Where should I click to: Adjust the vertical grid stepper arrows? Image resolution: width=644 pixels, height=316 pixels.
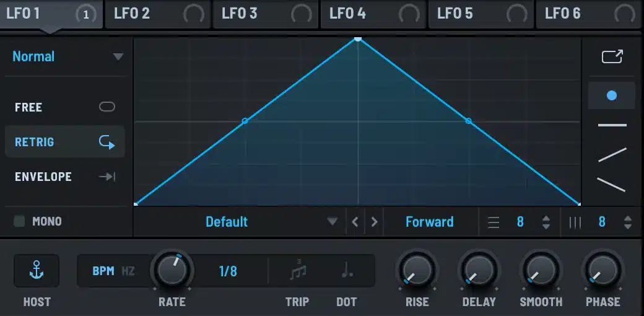click(627, 222)
